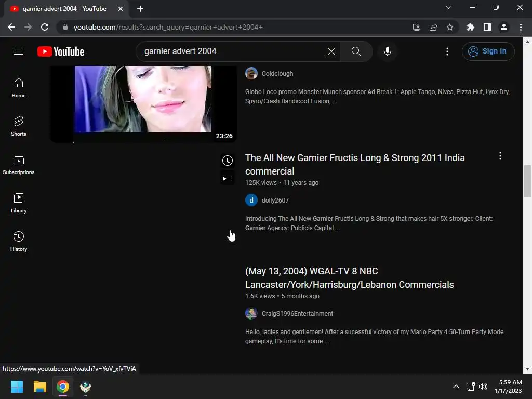Image resolution: width=532 pixels, height=399 pixels.
Task: Click the Garnier Fructis video description text
Action: coord(369,223)
